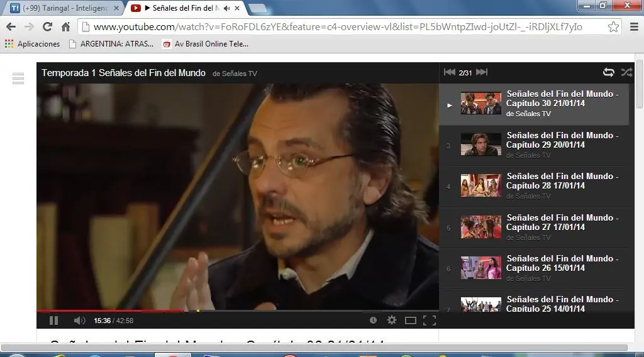
Task: Switch to the Taringa! tab
Action: point(62,8)
